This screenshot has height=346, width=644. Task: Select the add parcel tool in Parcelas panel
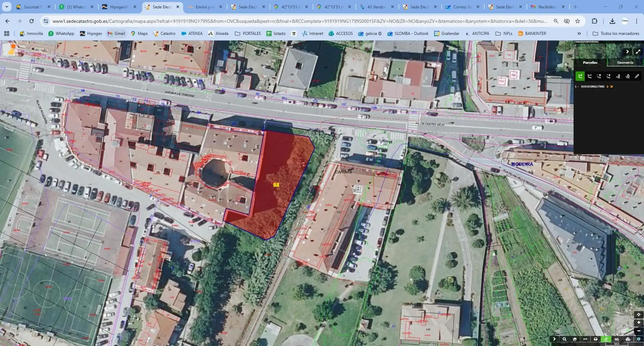(580, 76)
